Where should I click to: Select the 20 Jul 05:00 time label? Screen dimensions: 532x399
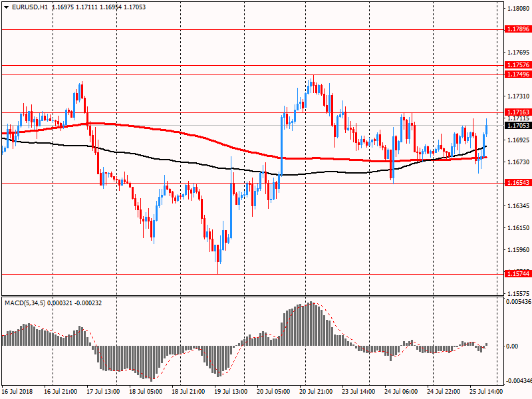coord(273,391)
